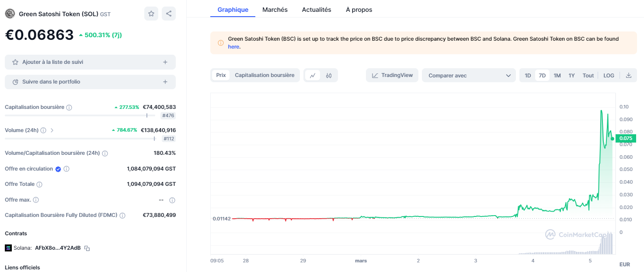Click the 784.67% volume change
Viewport: 644px width, 272px height.
tap(125, 130)
